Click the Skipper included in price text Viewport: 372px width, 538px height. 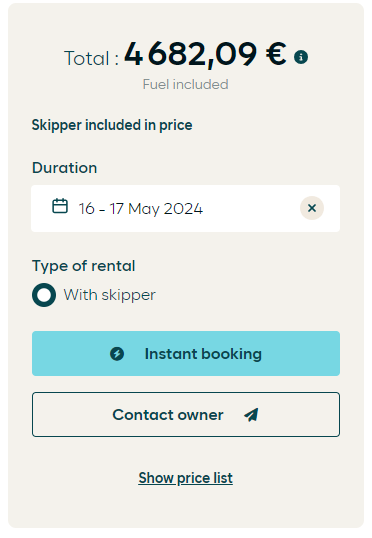point(112,125)
